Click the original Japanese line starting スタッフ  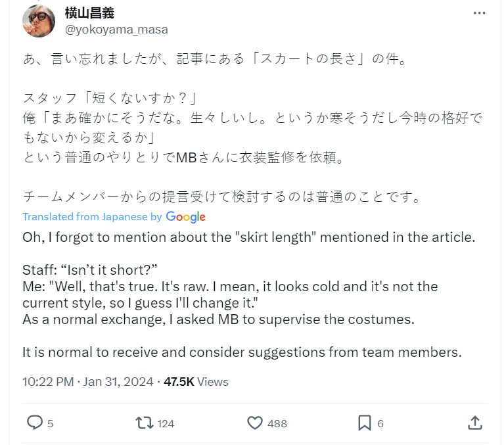click(x=110, y=99)
